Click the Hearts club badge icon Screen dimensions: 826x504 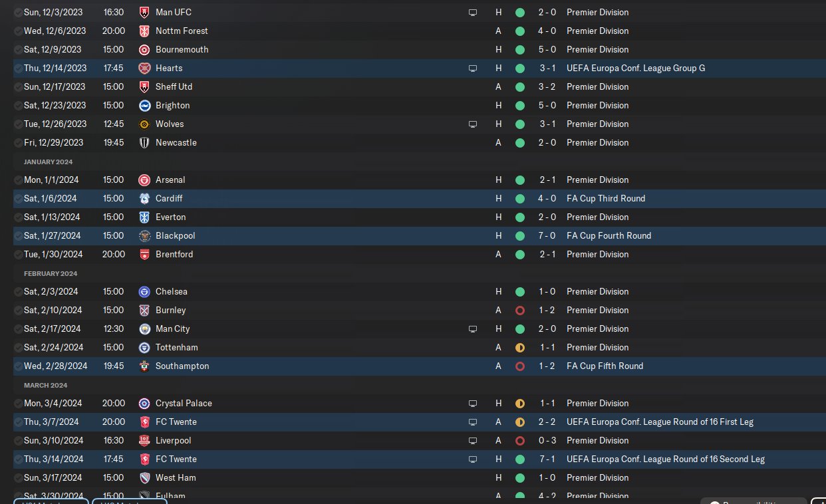[144, 68]
